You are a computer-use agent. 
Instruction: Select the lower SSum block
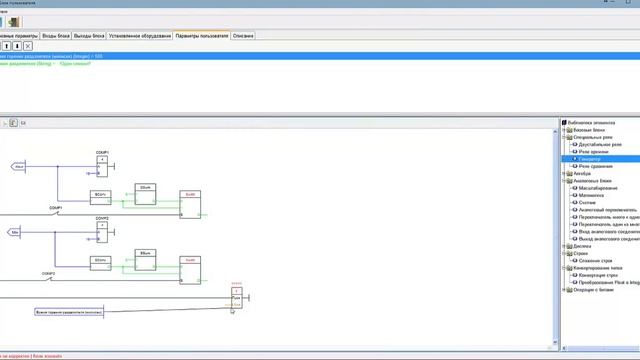coord(145,260)
